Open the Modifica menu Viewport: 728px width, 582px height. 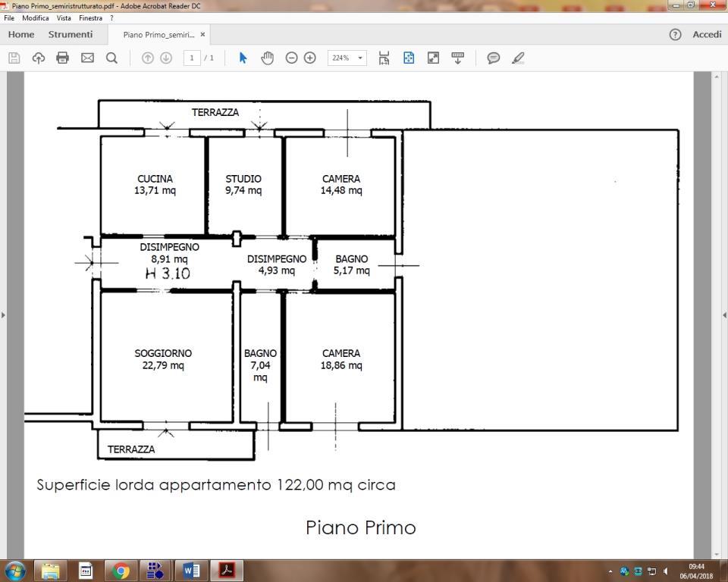coord(36,17)
